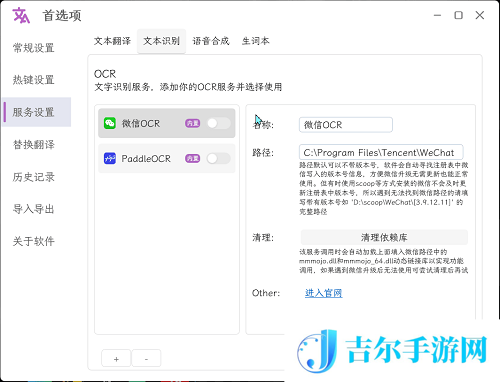The image size is (500, 382).
Task: Remove selected OCR service with minus button
Action: pos(146,359)
